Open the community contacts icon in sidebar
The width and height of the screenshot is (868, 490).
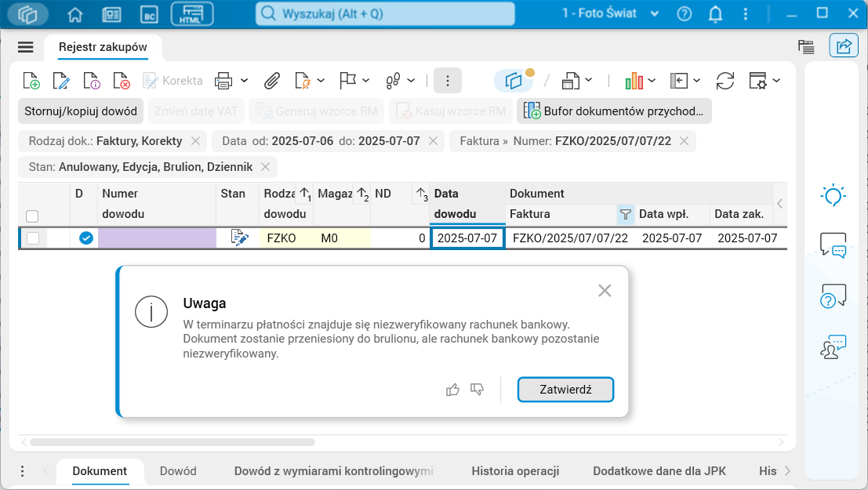click(833, 347)
